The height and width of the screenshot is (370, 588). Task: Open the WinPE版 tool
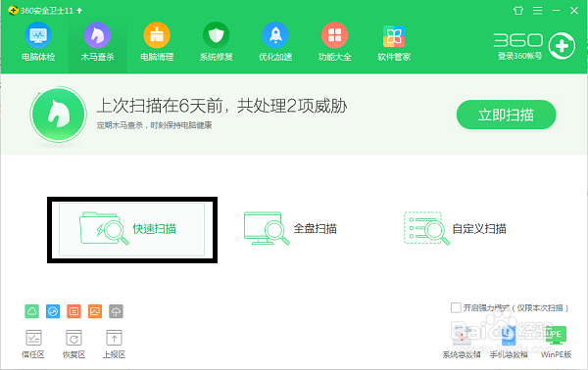point(556,342)
